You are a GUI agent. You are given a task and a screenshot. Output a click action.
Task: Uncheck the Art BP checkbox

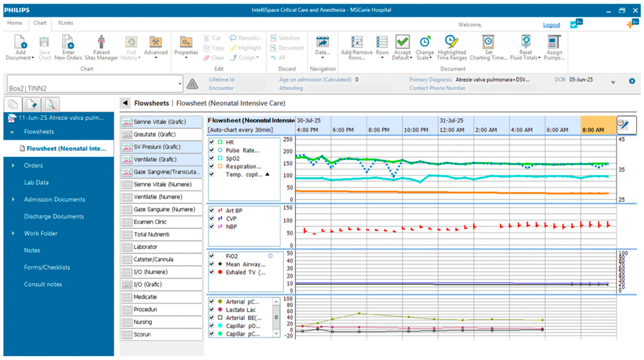point(212,210)
